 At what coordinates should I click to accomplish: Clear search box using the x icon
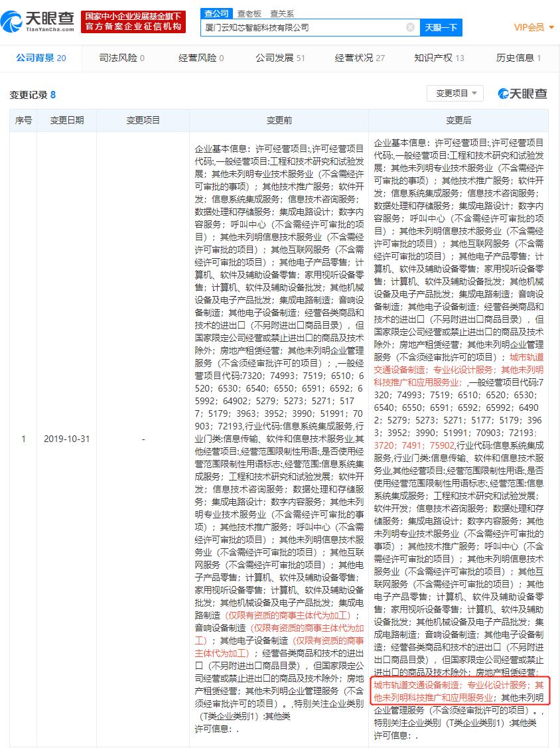(x=411, y=27)
